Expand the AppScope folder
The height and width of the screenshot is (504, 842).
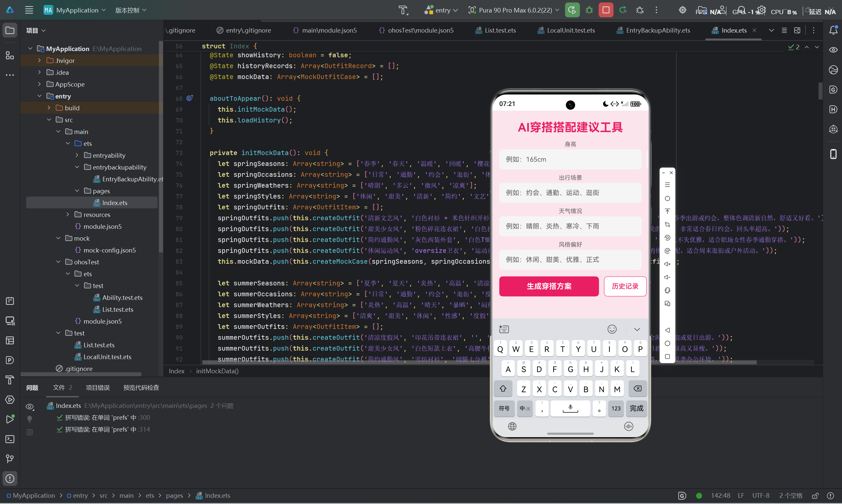point(40,84)
